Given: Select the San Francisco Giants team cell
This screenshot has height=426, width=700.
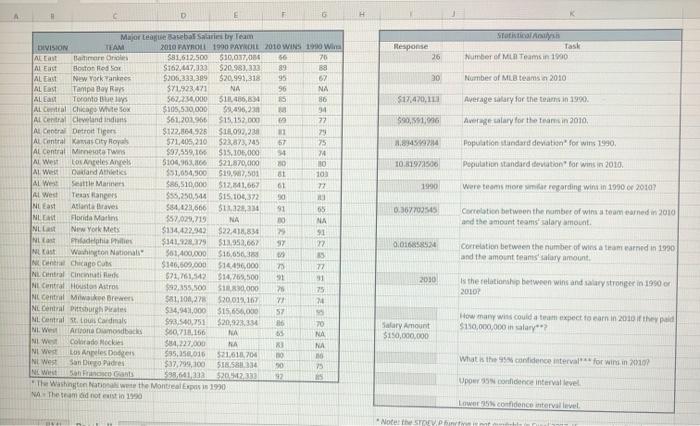Looking at the screenshot, I should click(114, 374).
